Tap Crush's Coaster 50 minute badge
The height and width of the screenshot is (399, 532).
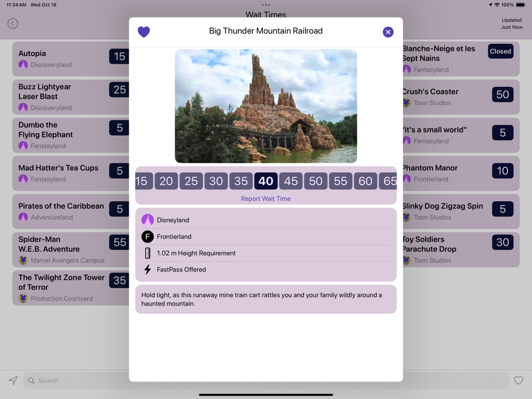503,94
